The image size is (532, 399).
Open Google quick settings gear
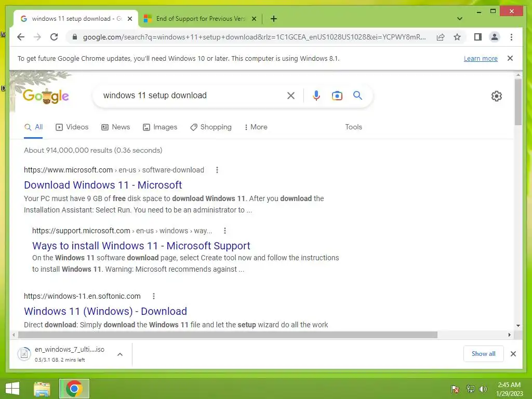click(496, 96)
